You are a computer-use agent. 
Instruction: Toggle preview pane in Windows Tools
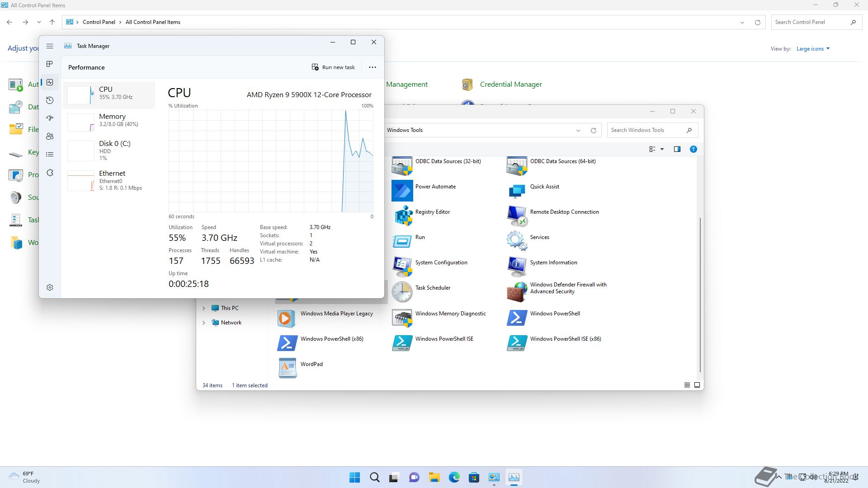(x=677, y=149)
